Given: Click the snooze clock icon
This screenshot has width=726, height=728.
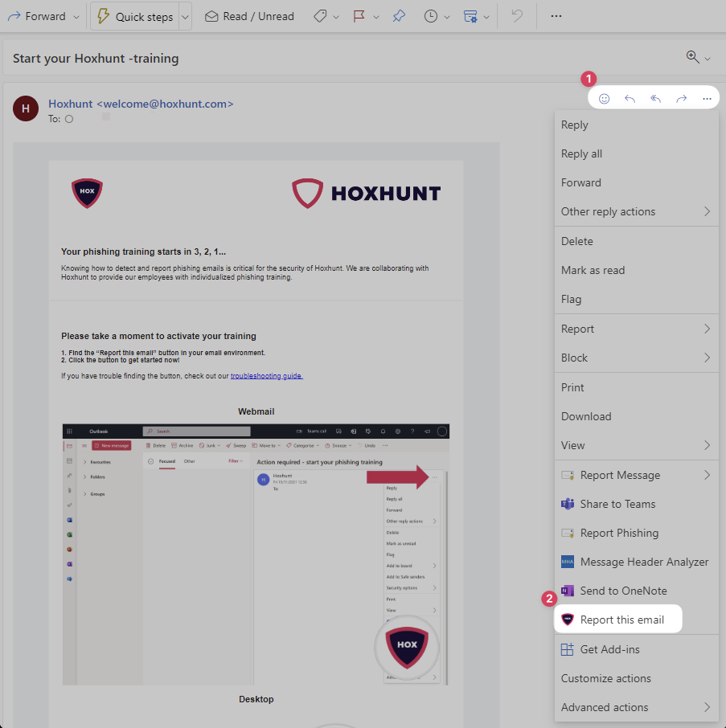Looking at the screenshot, I should tap(431, 16).
